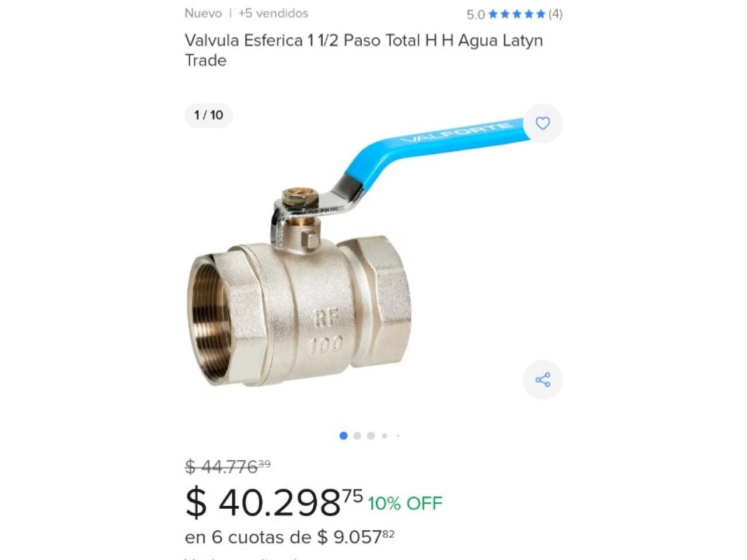Tap the share icon
The image size is (747, 560).
pos(543,380)
